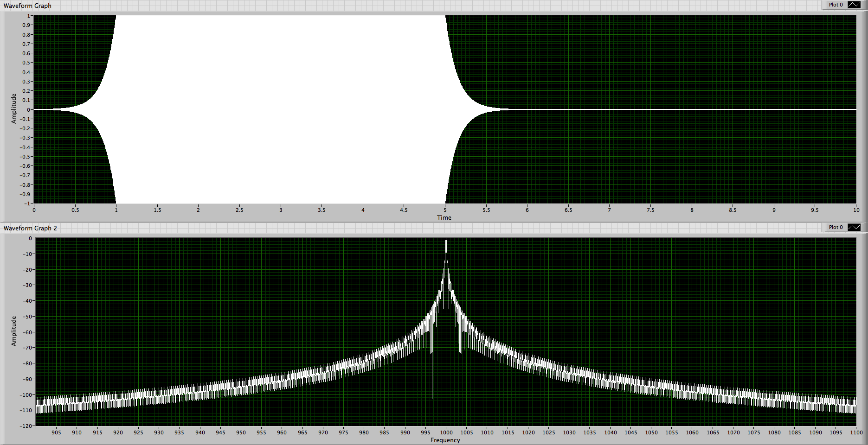Click the 7.5 tick on the Time axis
Image resolution: width=868 pixels, height=445 pixels.
pos(650,210)
